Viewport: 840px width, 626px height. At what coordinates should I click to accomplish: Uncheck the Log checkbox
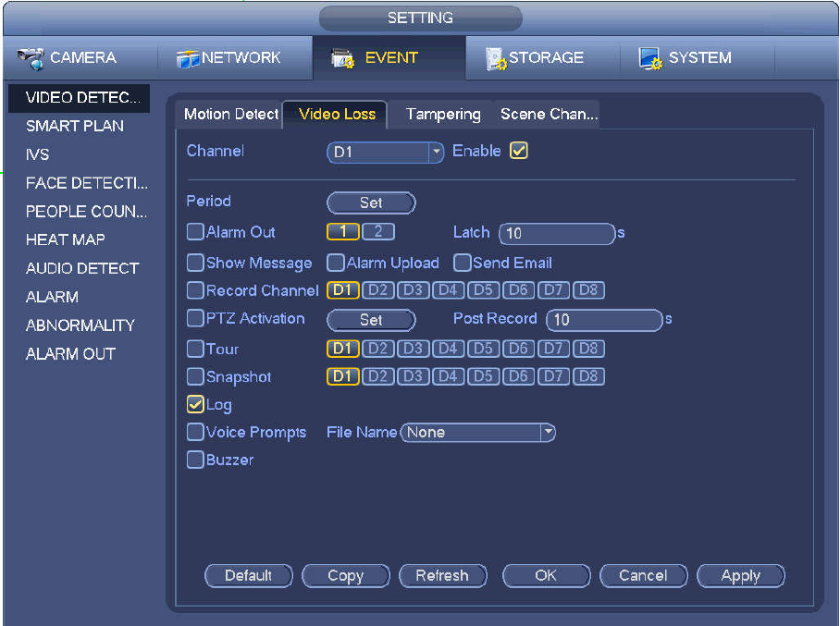click(195, 404)
